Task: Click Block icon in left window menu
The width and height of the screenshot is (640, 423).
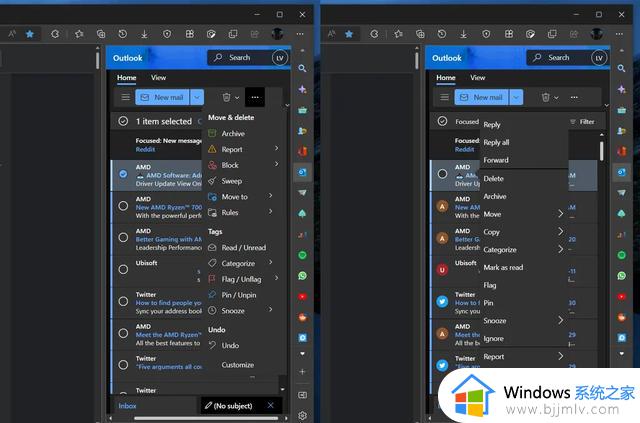Action: tap(212, 165)
